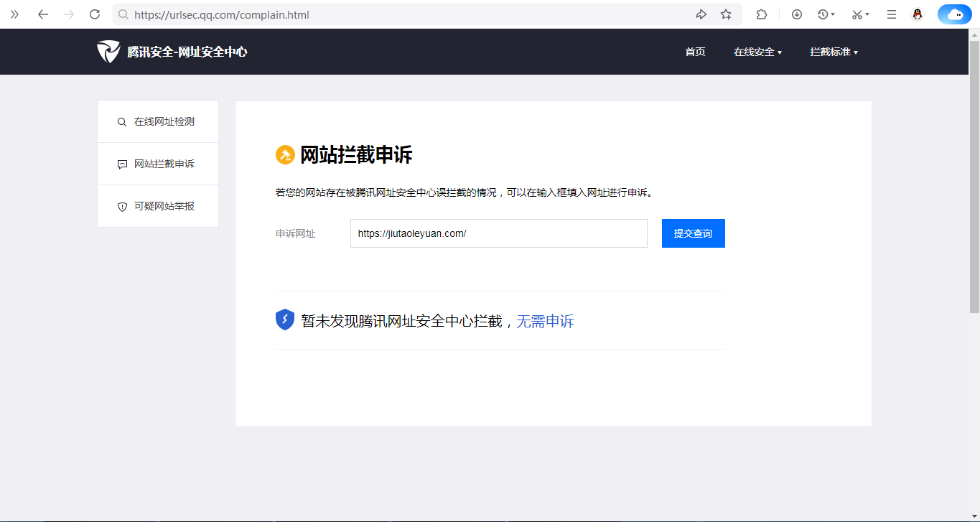Click the 申诉网址 label
Viewport: 980px width, 522px height.
[296, 233]
